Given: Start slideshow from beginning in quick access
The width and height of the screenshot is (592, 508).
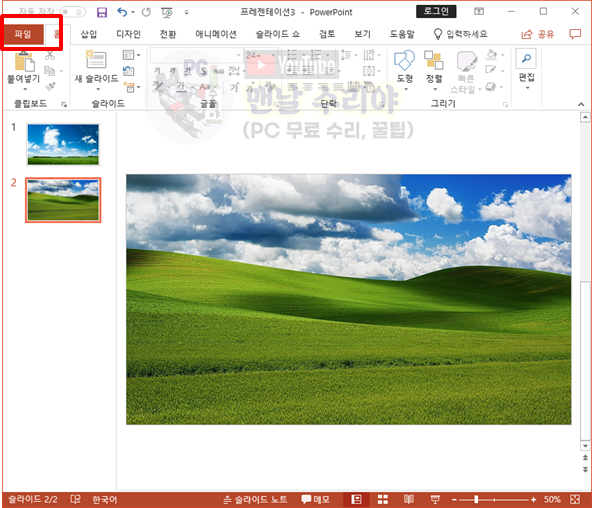Looking at the screenshot, I should (x=166, y=12).
